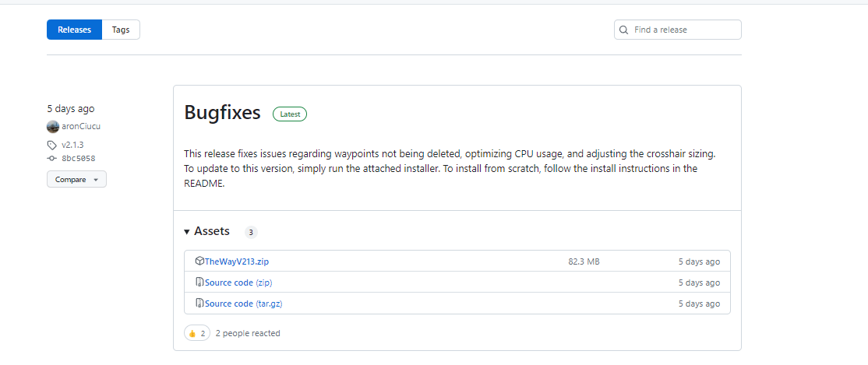Click the file icon next to Source code (zip)
This screenshot has width=868, height=365.
point(199,283)
